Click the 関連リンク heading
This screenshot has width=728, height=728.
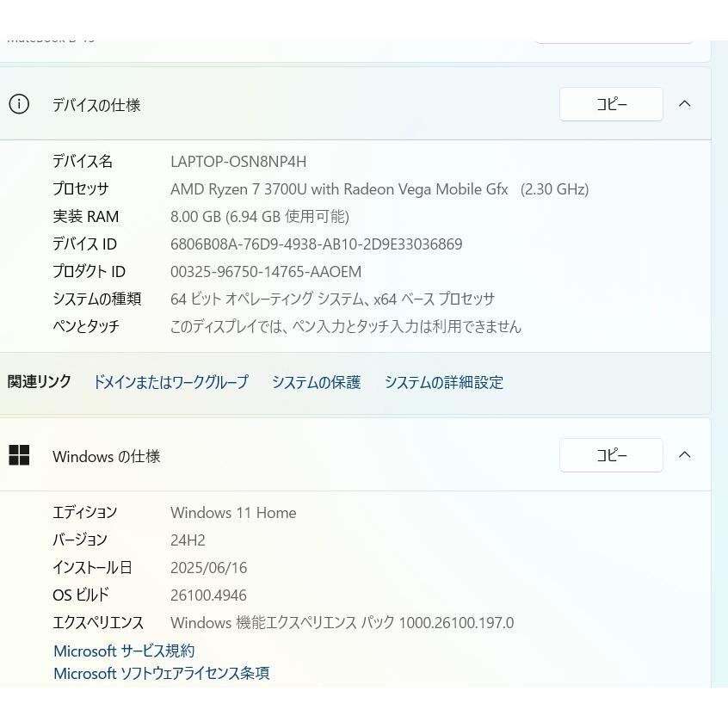point(39,382)
